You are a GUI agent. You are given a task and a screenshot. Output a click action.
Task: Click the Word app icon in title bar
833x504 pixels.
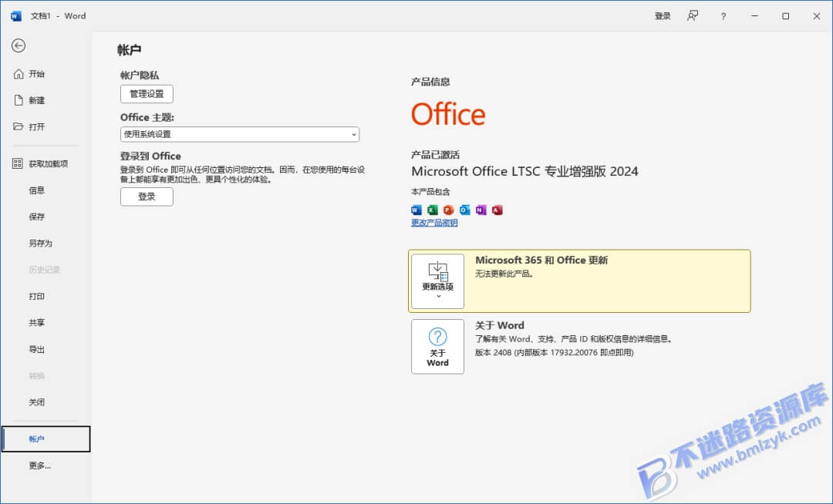coord(16,16)
